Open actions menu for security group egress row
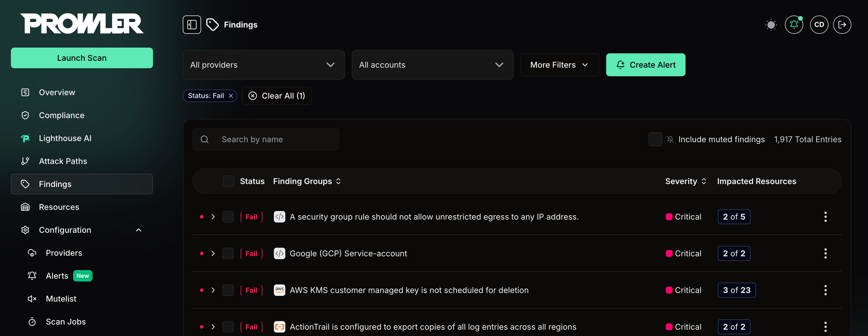Image resolution: width=868 pixels, height=336 pixels. pyautogui.click(x=825, y=216)
